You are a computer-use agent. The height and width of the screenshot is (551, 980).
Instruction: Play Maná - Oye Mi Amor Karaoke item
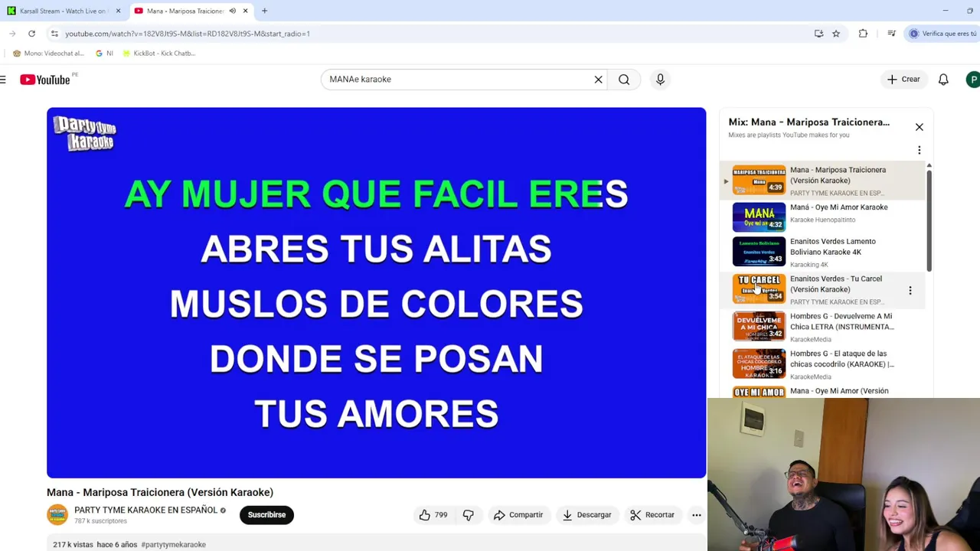coord(822,217)
